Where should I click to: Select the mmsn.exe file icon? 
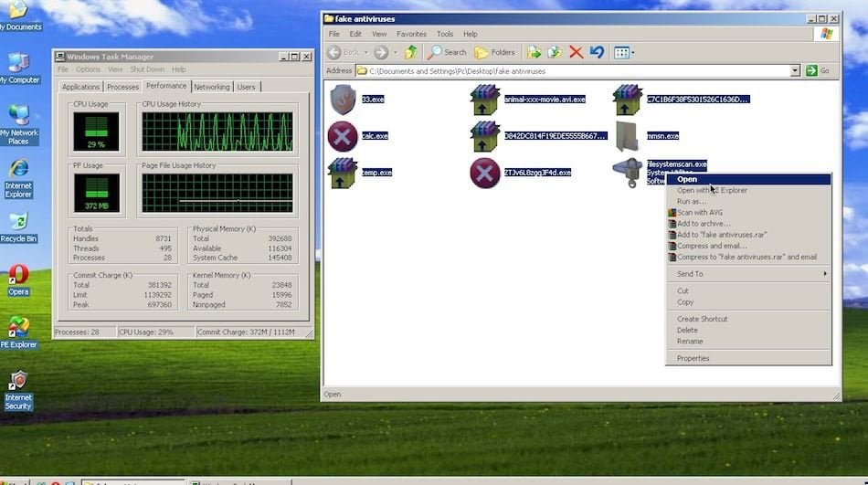coord(630,136)
